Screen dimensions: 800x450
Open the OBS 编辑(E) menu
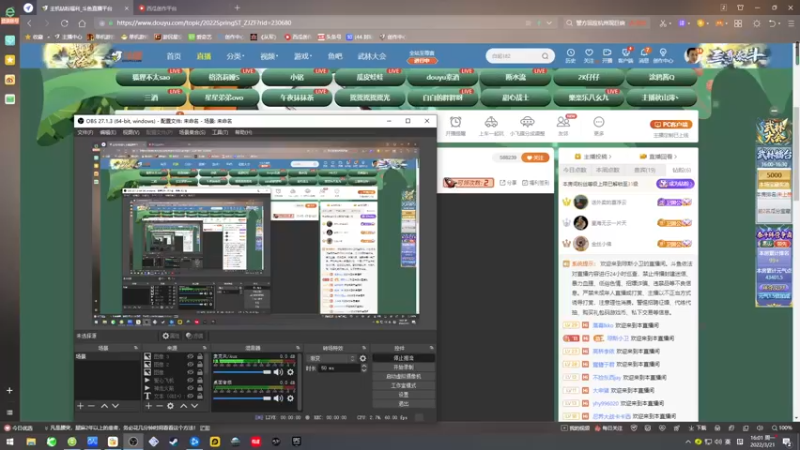click(x=108, y=133)
